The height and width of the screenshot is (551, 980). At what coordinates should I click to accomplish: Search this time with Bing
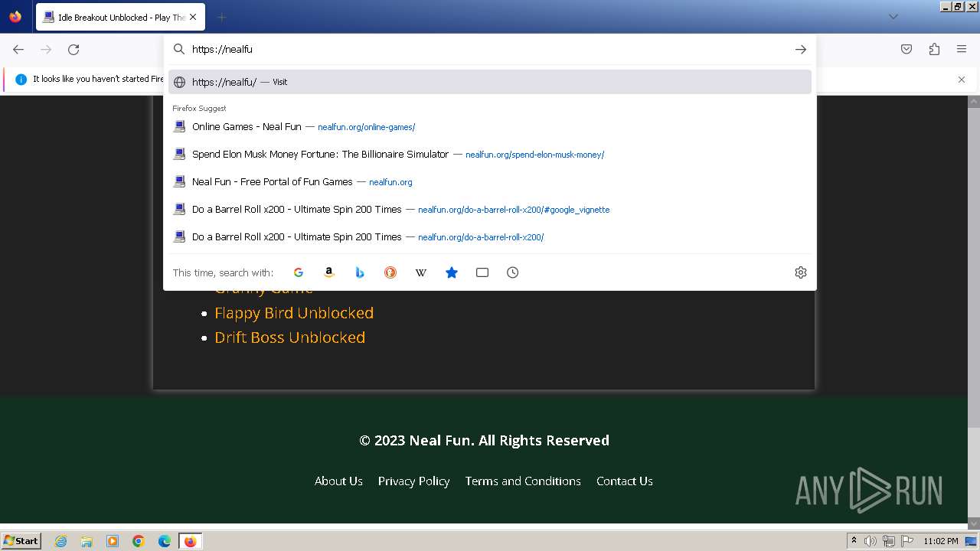pos(360,272)
